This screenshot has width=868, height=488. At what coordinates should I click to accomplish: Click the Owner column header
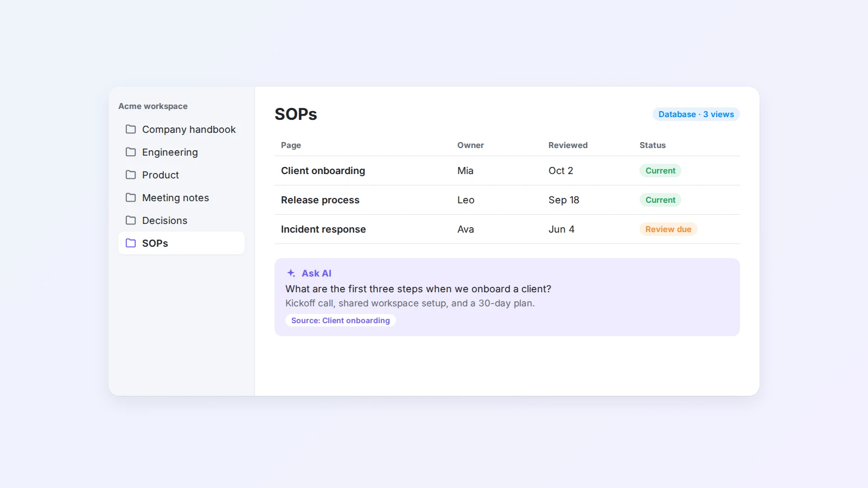[x=470, y=145]
